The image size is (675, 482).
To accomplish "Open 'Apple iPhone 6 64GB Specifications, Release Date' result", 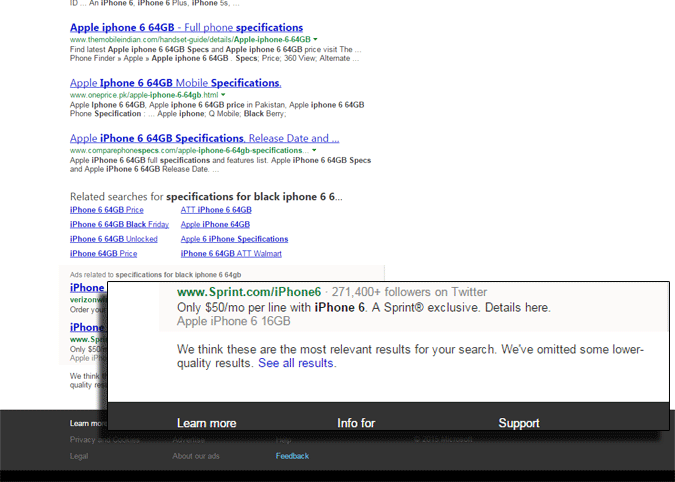I will (x=204, y=138).
